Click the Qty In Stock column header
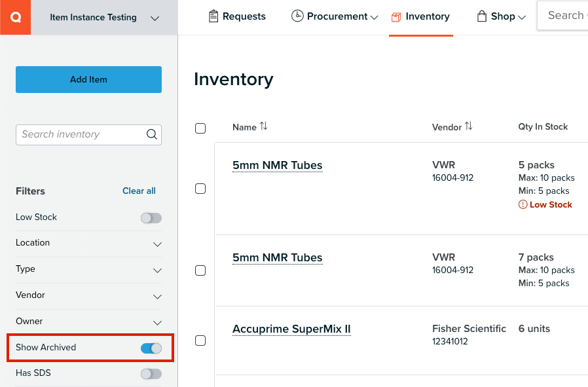 (543, 127)
